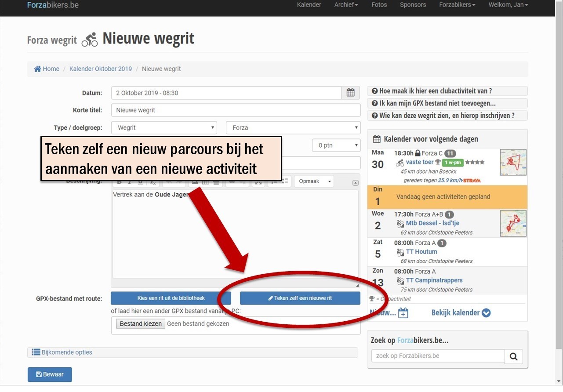Click the editor maximize icon

click(258, 181)
